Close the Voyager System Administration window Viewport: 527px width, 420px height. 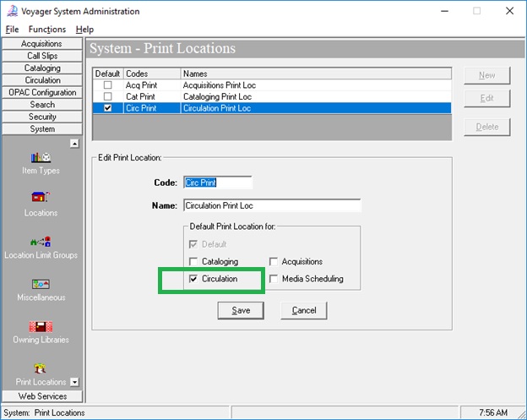tap(509, 11)
